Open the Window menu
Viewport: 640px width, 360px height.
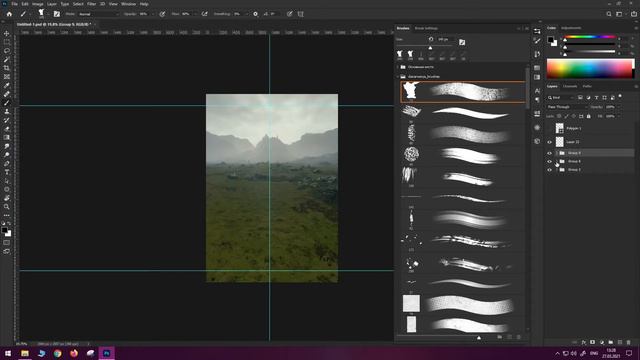point(128,4)
